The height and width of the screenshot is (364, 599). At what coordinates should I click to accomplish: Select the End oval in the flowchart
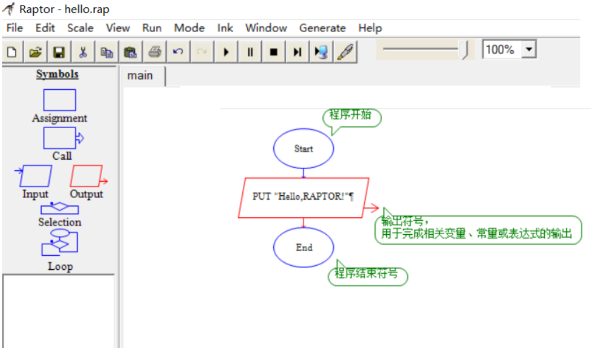point(304,248)
